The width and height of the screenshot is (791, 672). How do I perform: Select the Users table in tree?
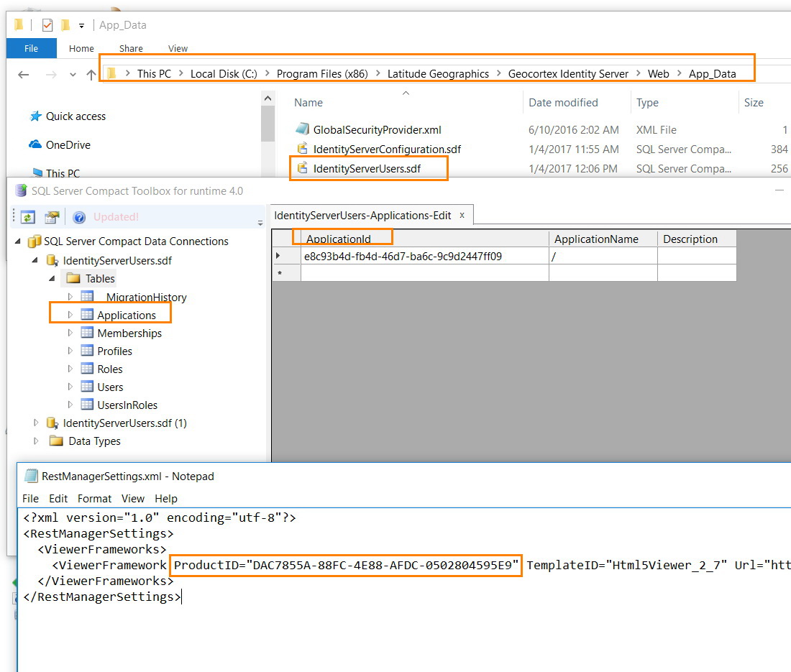tap(110, 387)
